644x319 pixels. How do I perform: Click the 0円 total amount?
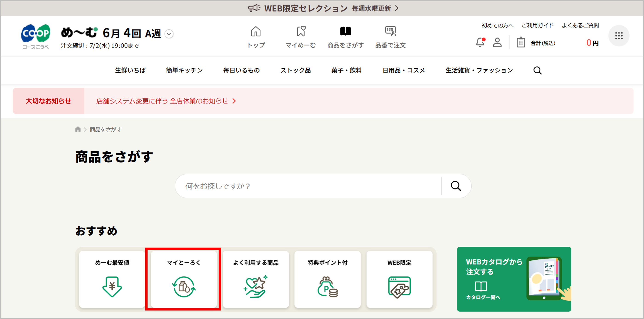(593, 43)
